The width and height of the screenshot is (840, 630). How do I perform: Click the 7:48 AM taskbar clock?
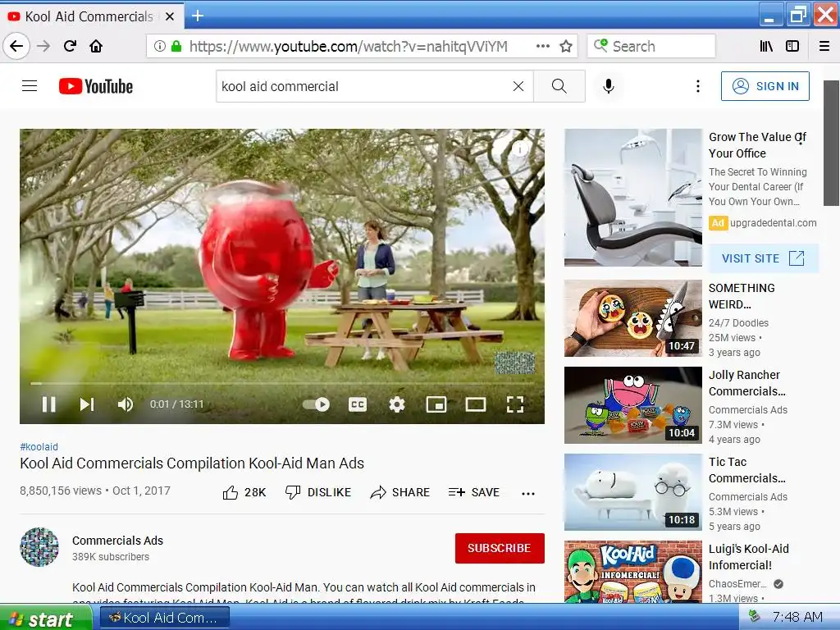point(797,617)
